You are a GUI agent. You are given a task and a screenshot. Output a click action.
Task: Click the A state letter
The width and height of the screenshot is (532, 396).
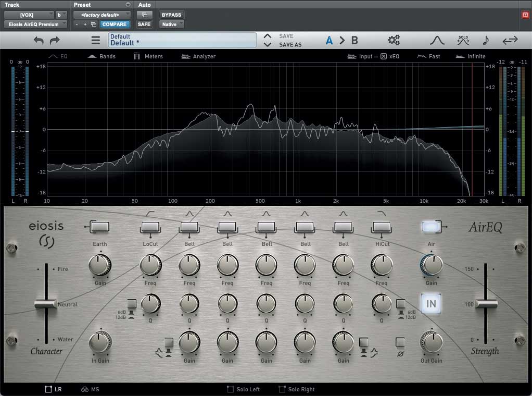tap(329, 41)
